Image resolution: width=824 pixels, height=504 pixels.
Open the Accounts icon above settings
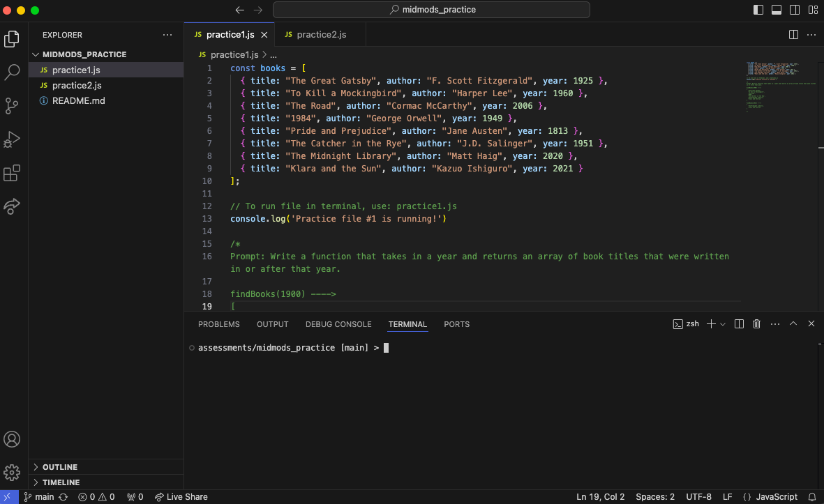tap(12, 439)
